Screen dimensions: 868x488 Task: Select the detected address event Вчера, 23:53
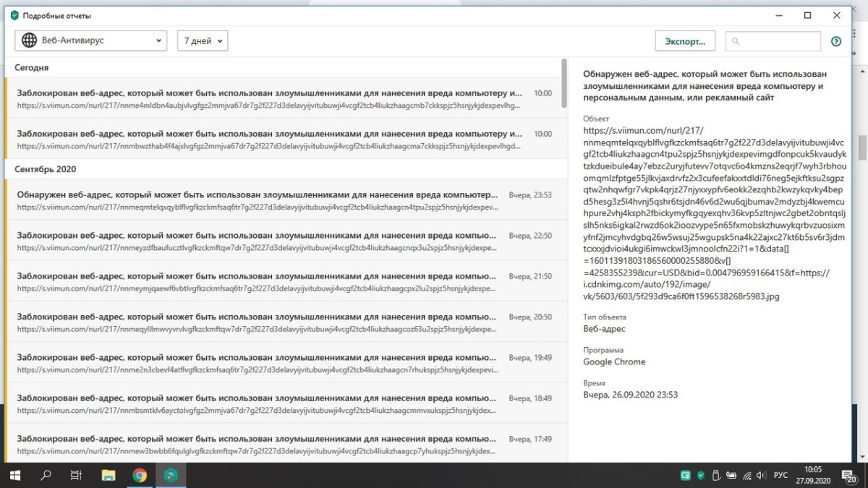tap(284, 200)
